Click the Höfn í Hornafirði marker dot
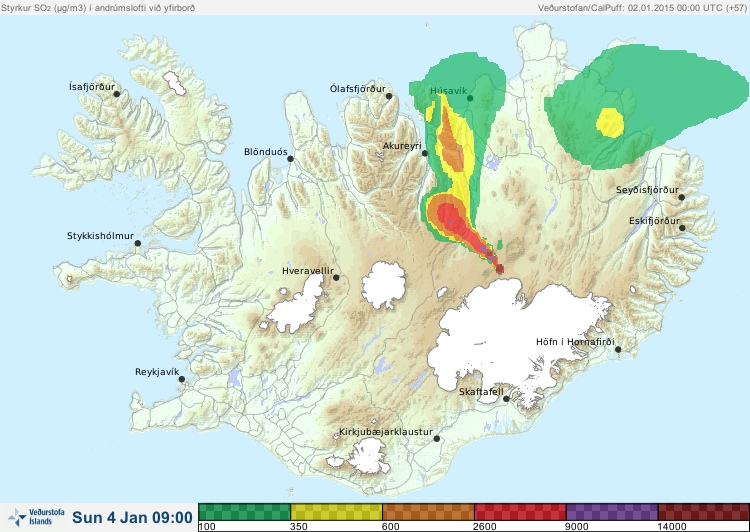 [x=618, y=350]
